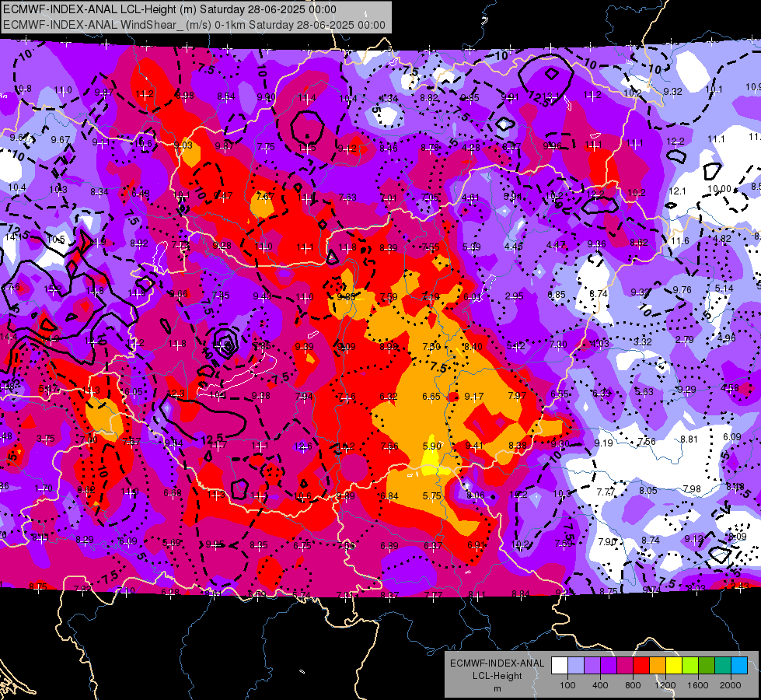Click the shear value 5.75 on the map

(432, 496)
